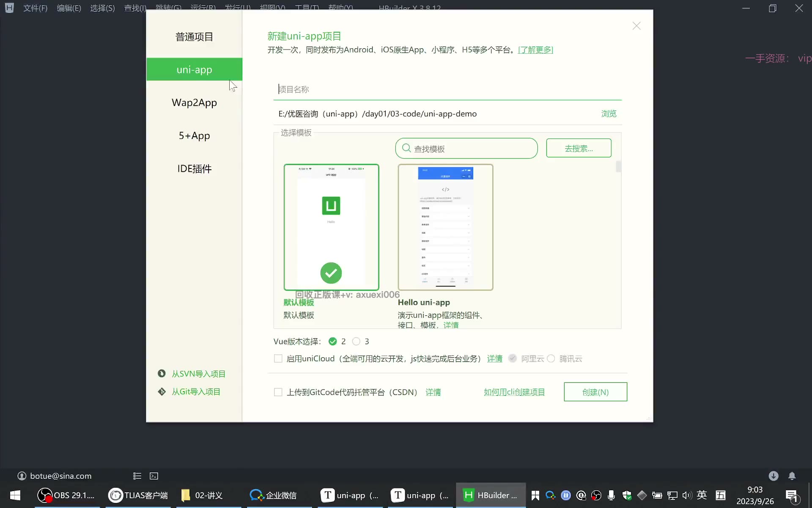Open the Windows action center icon

(x=792, y=496)
